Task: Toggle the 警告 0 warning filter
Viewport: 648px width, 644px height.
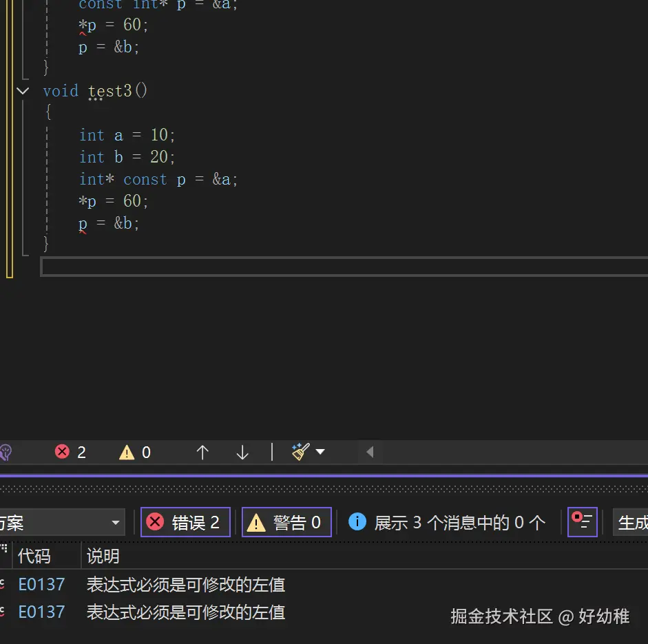Action: click(x=286, y=521)
